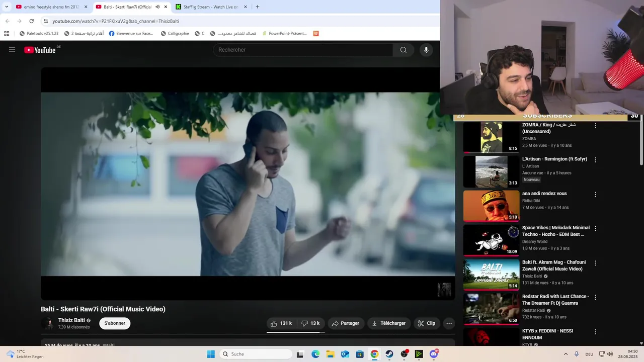The height and width of the screenshot is (362, 644).
Task: Open File Explorer from the taskbar
Action: click(330, 354)
